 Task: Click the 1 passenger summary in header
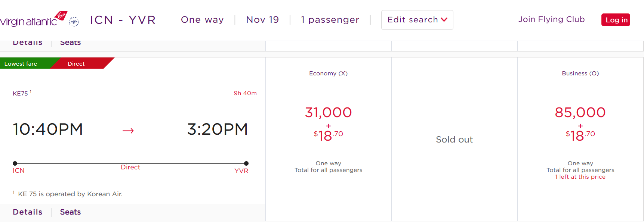pyautogui.click(x=330, y=20)
